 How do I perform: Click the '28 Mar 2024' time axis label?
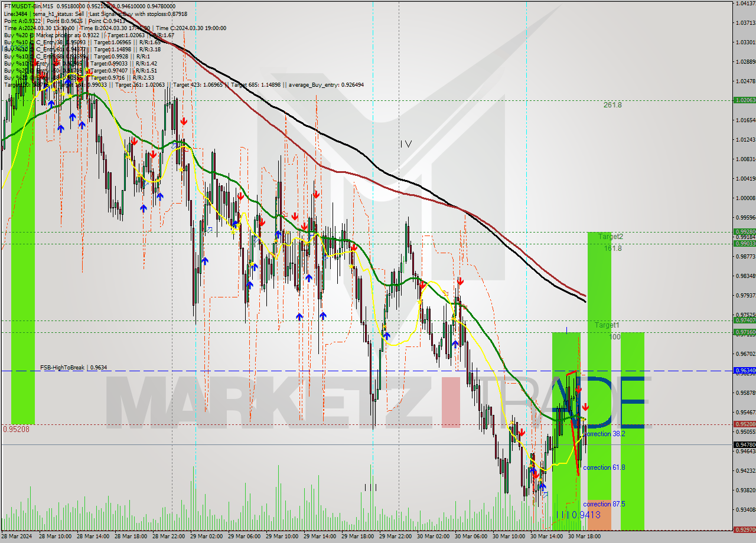(x=18, y=537)
